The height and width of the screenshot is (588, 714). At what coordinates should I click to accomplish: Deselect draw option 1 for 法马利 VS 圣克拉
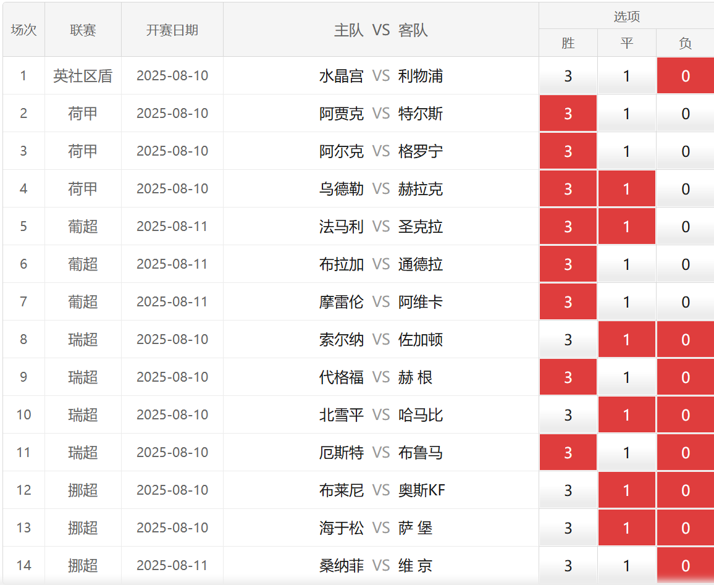click(626, 226)
